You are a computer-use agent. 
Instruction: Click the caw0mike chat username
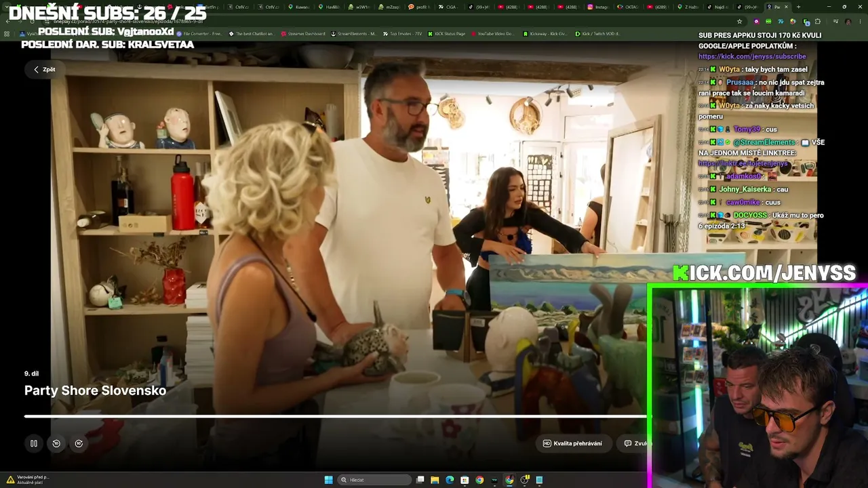[744, 202]
